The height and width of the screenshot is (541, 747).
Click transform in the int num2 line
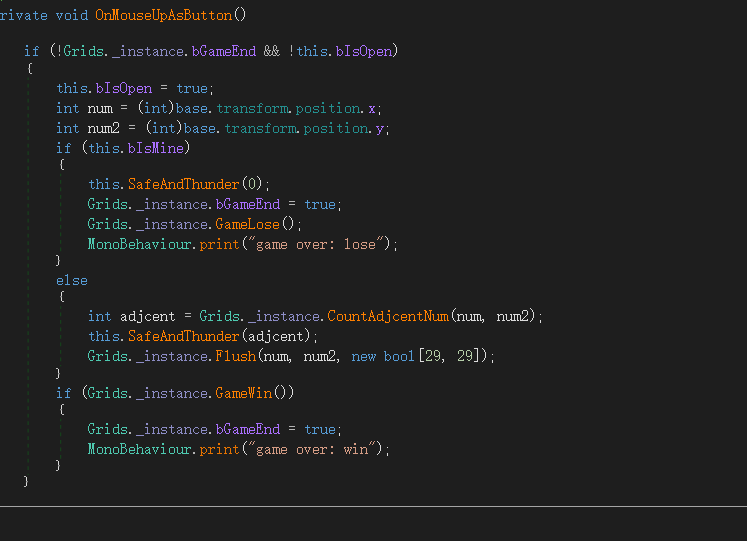click(260, 129)
